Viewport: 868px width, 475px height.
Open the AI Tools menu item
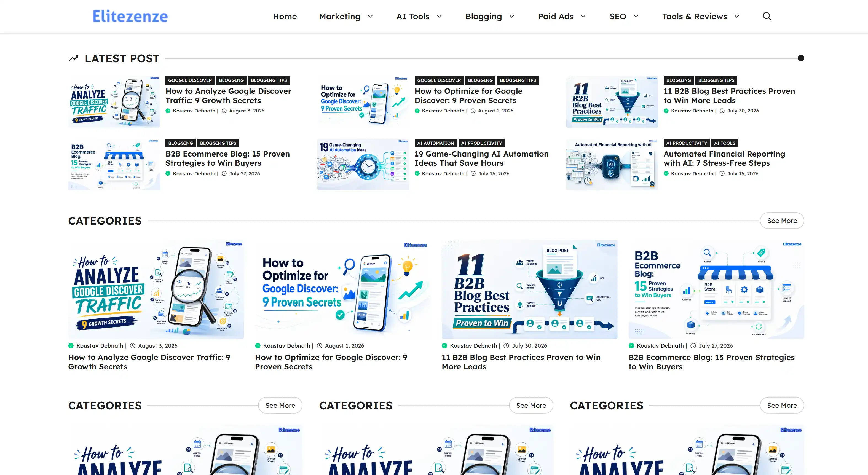click(x=413, y=16)
